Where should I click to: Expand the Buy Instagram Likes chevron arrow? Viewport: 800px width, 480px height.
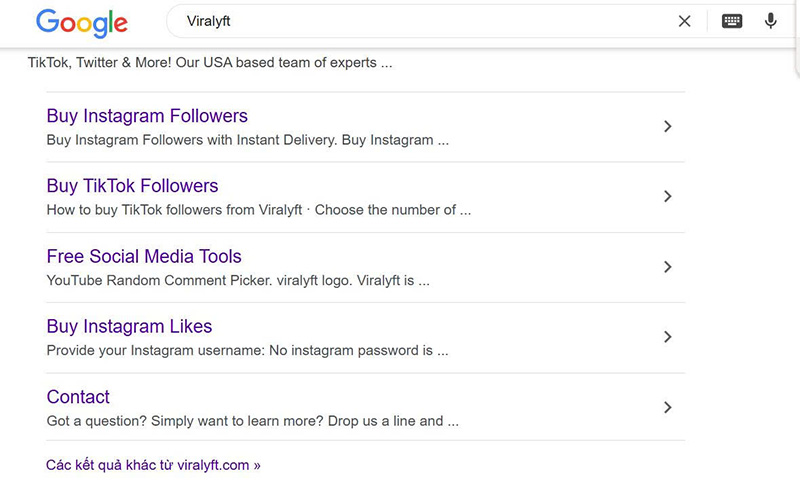coord(667,337)
